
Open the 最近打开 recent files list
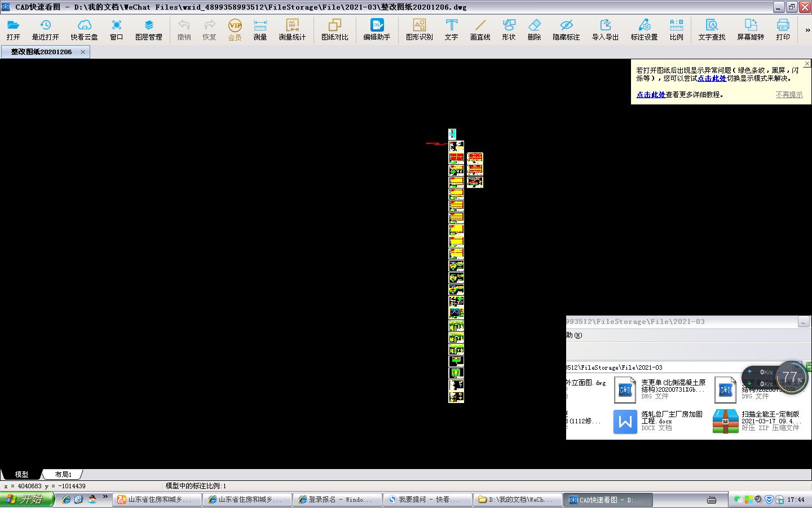pos(45,29)
